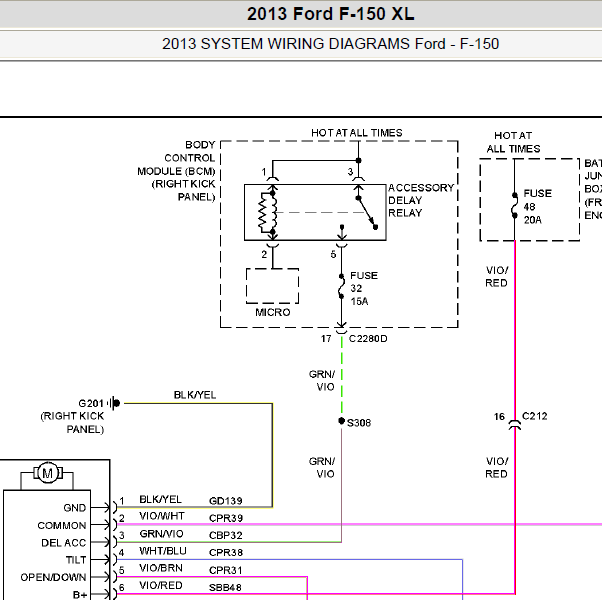The image size is (602, 600).
Task: Select circuit code CBP32
Action: click(x=225, y=535)
